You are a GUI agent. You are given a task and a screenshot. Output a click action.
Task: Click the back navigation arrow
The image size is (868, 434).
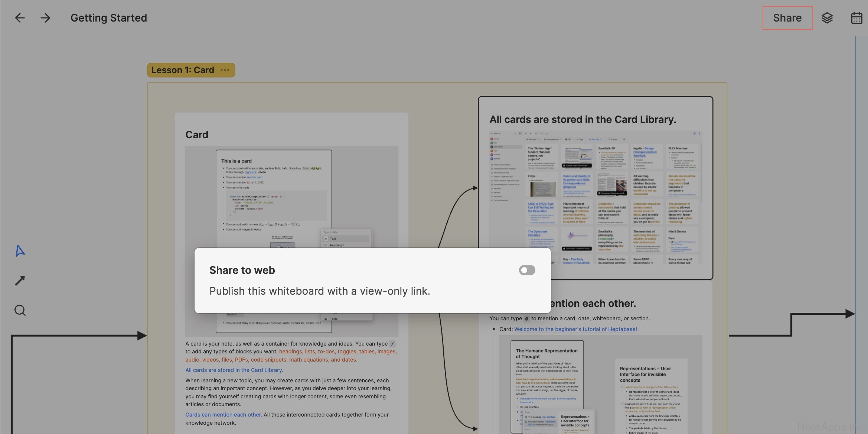[20, 18]
